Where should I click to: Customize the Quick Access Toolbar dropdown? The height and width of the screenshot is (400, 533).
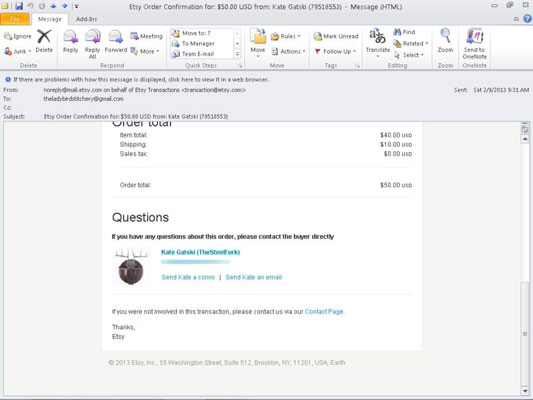coord(76,6)
